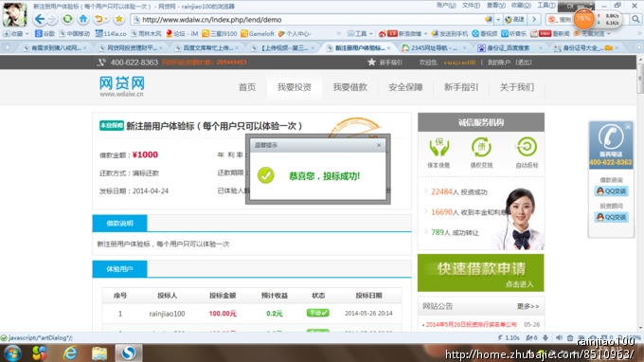644x362 pixels.
Task: Open the 工具 browser menu
Action: [546, 6]
